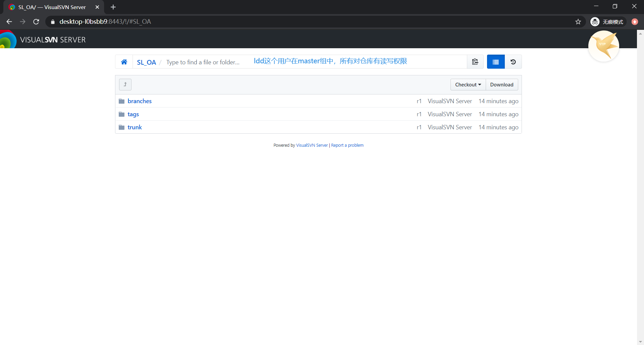Click the checkout URL clipboard icon
Viewport: 644px width, 345px height.
[475, 62]
